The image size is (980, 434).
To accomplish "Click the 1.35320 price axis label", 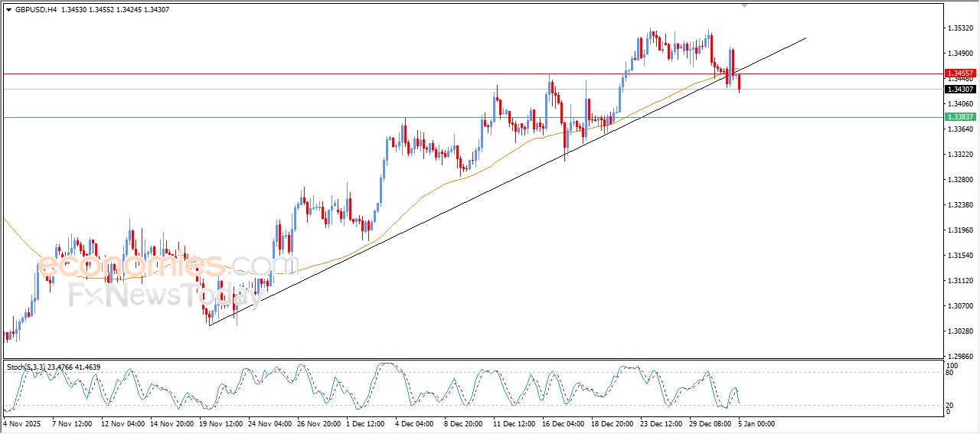I will (960, 28).
